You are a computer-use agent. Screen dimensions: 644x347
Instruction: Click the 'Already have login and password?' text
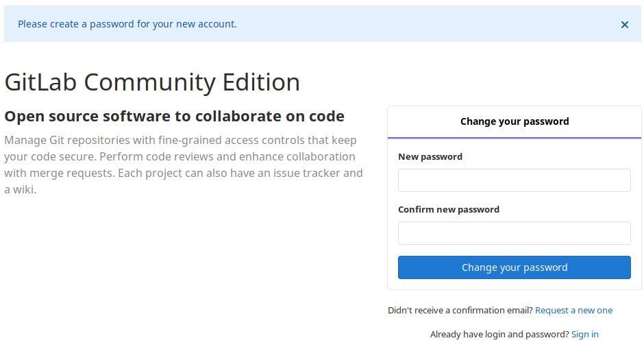coord(499,334)
